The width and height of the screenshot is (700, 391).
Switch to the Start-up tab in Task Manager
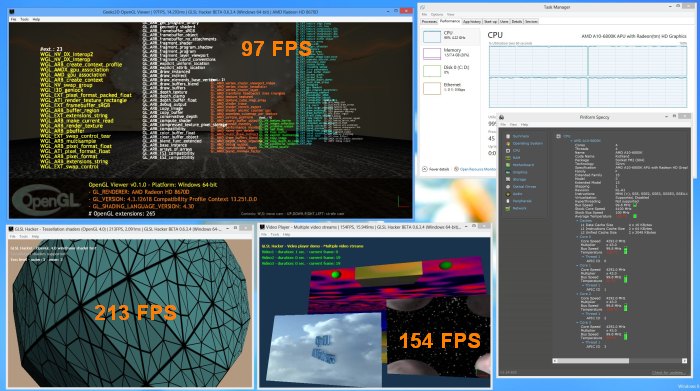[x=490, y=21]
